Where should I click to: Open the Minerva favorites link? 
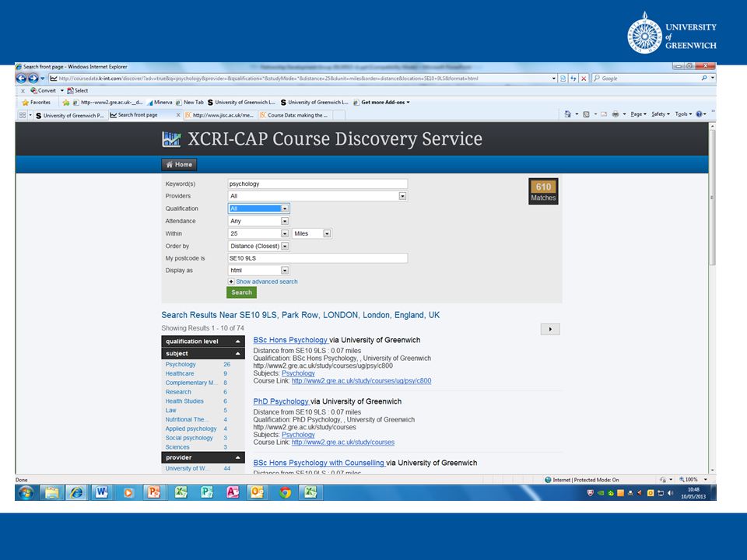[160, 103]
